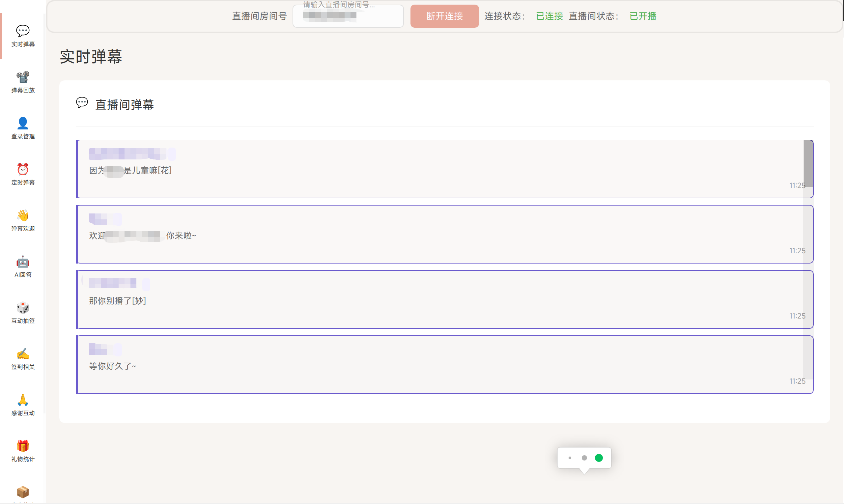Image resolution: width=844 pixels, height=504 pixels.
Task: Open 弹幕回放 projector icon
Action: coord(23,77)
